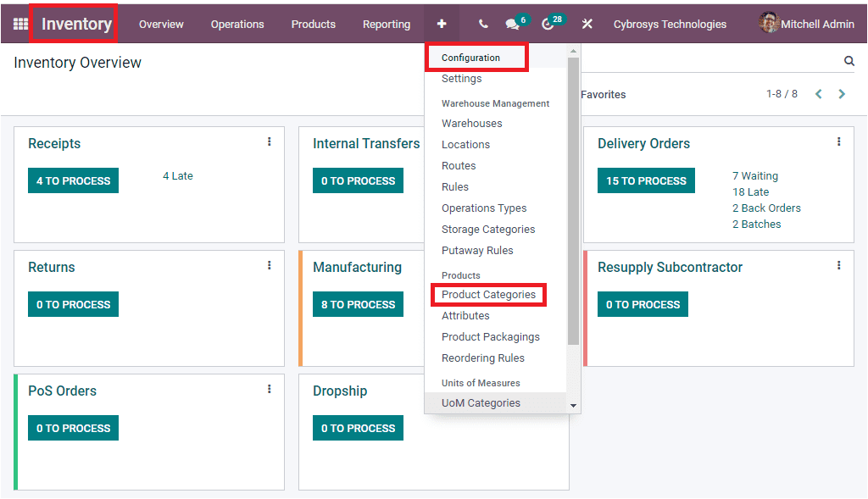
Task: Open the 18 Late delivery orders link
Action: [x=750, y=191]
